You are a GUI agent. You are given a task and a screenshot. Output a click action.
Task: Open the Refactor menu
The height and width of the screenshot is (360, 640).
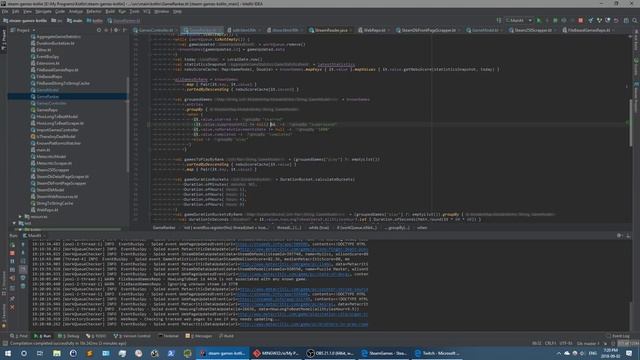coord(93,11)
